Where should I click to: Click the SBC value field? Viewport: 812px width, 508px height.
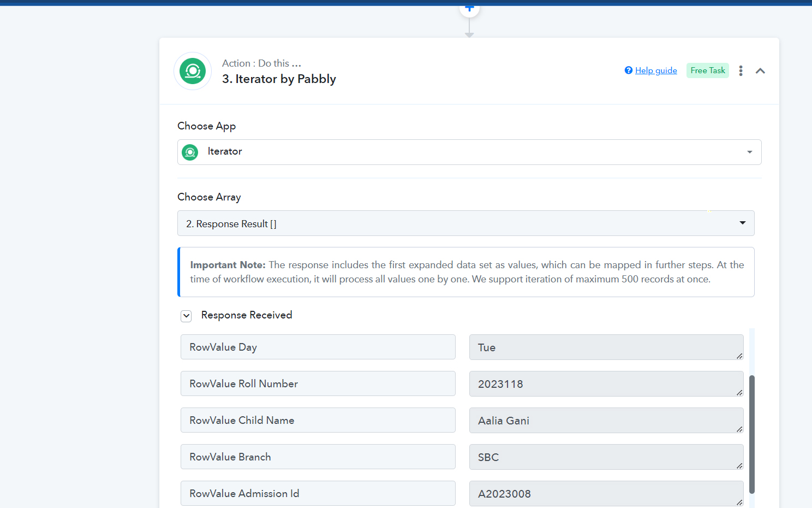tap(606, 457)
